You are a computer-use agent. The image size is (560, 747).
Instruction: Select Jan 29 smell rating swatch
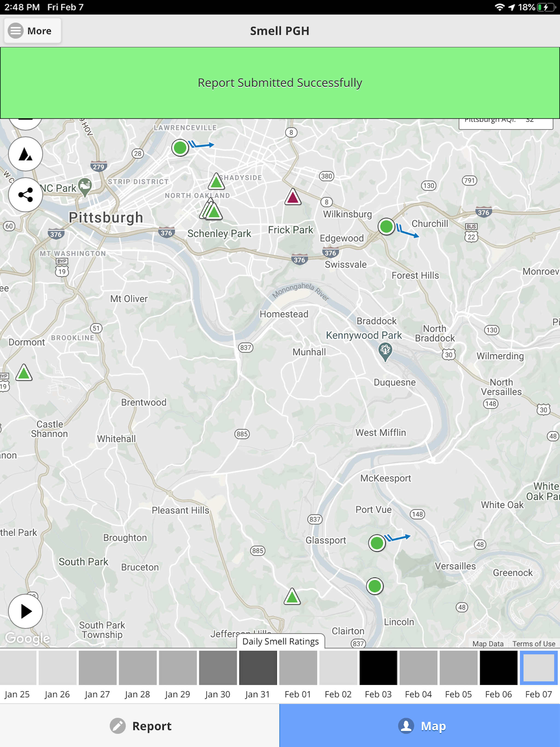pos(178,668)
